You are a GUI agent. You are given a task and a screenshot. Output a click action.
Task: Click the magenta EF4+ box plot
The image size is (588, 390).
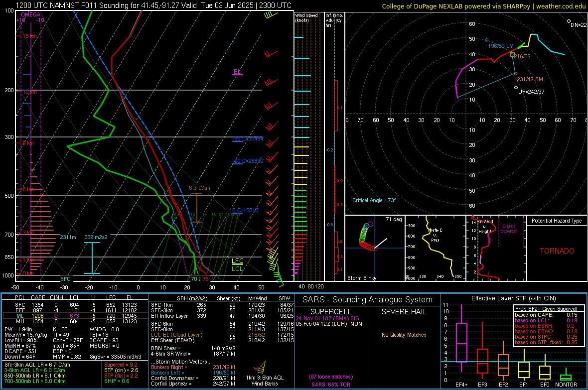pos(461,338)
